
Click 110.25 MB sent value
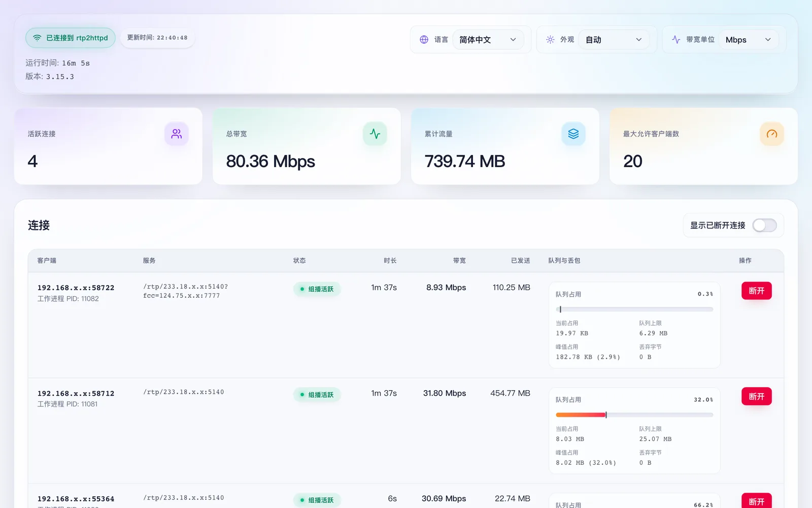(512, 288)
